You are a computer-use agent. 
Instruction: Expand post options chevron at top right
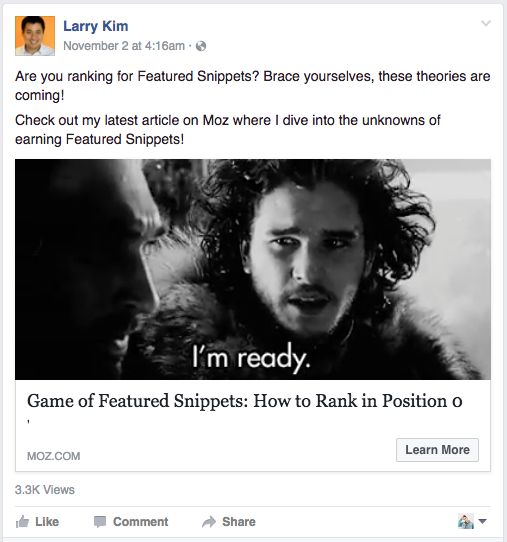coord(486,24)
